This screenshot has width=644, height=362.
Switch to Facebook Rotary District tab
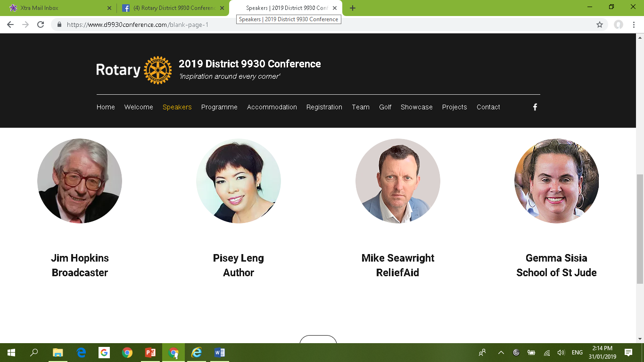pos(170,8)
